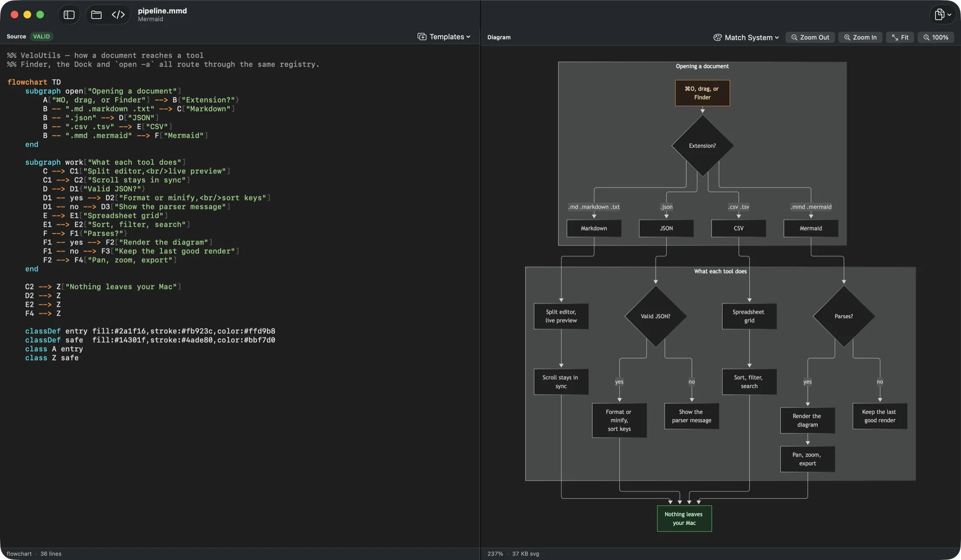
Task: Click the pipeline.mmd file title
Action: 162,11
